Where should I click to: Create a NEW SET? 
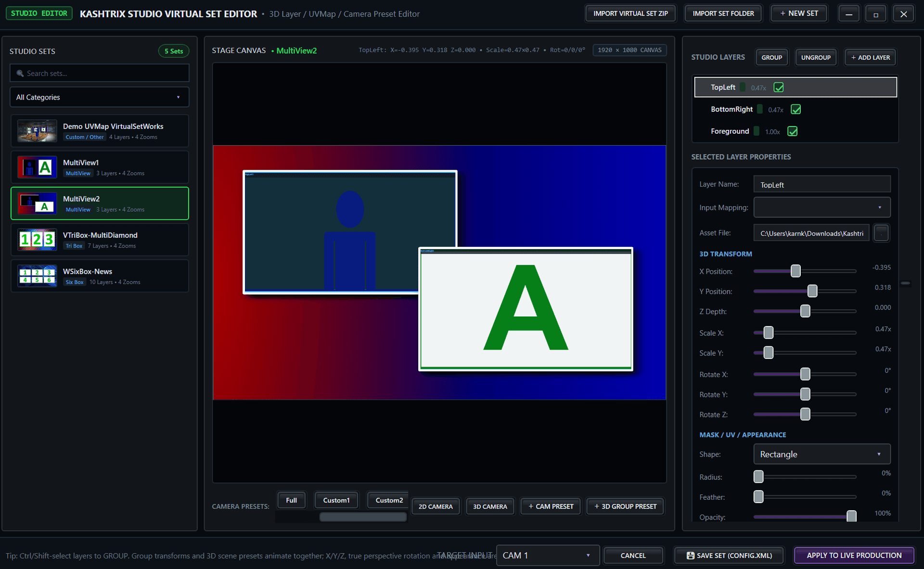[x=799, y=13]
